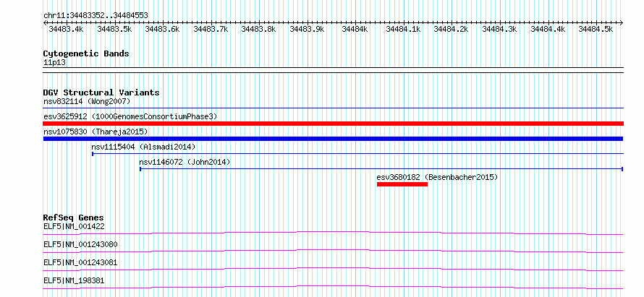Open variant nsv1146072 (John2014) label
The width and height of the screenshot is (644, 297).
(185, 162)
